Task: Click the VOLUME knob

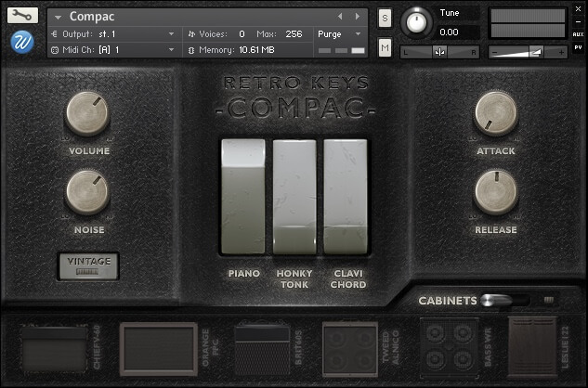Action: click(87, 113)
